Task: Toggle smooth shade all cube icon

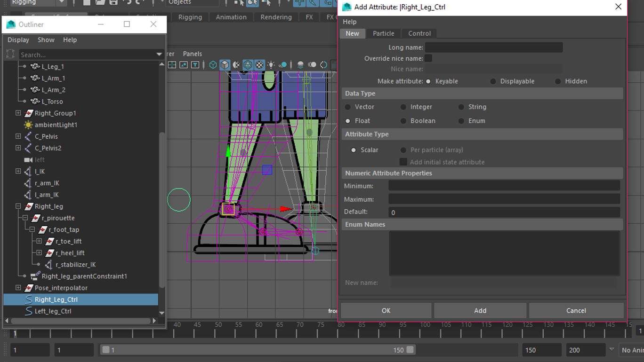Action: tap(225, 65)
